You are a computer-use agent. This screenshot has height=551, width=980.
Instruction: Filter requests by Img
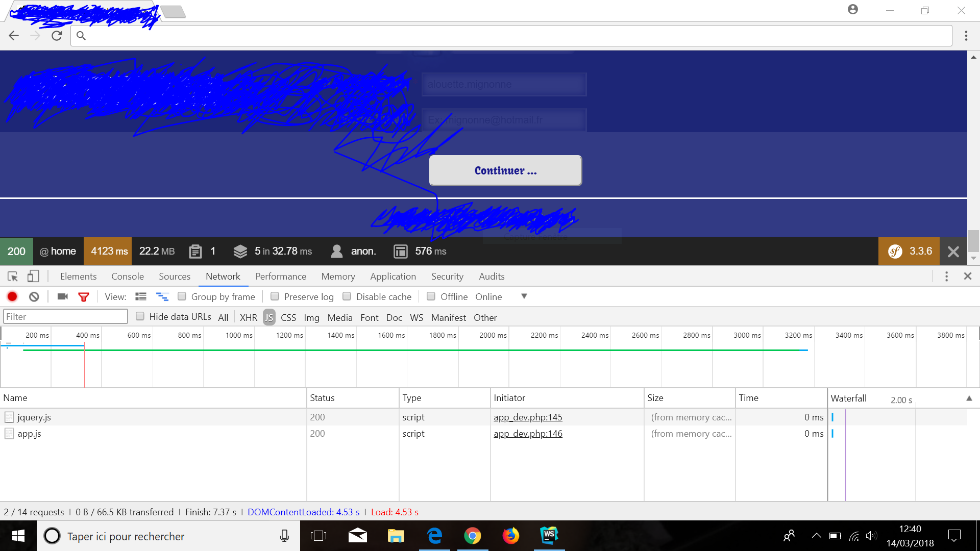point(311,317)
